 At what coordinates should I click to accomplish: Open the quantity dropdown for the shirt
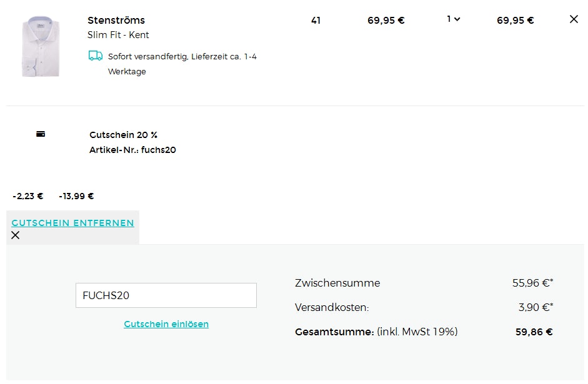[x=454, y=19]
